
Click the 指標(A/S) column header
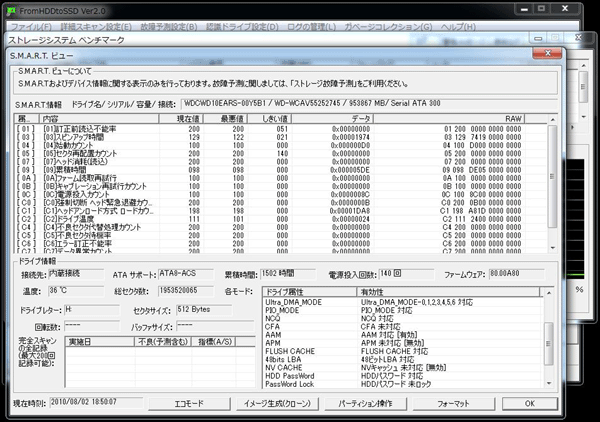(x=214, y=342)
